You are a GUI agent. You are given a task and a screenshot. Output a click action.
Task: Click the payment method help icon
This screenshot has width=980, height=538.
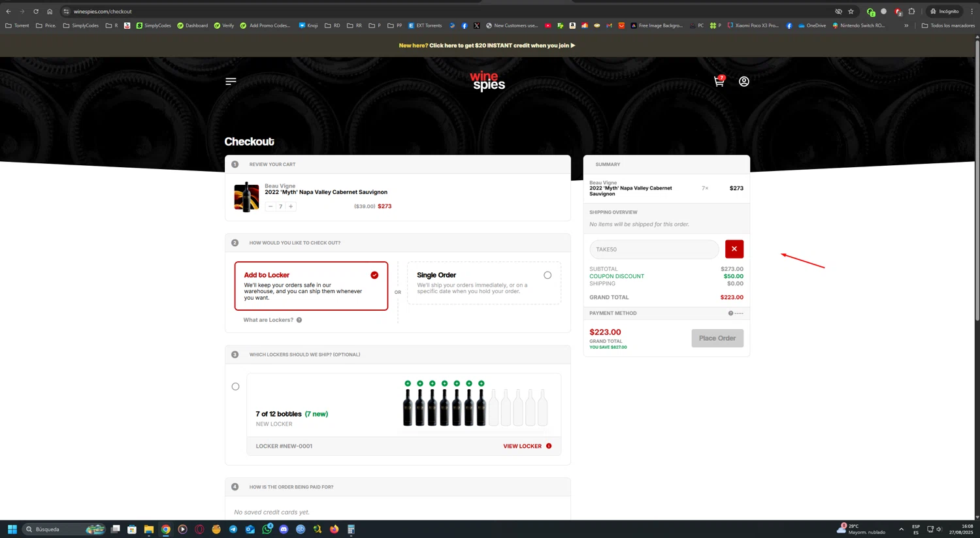pos(730,313)
